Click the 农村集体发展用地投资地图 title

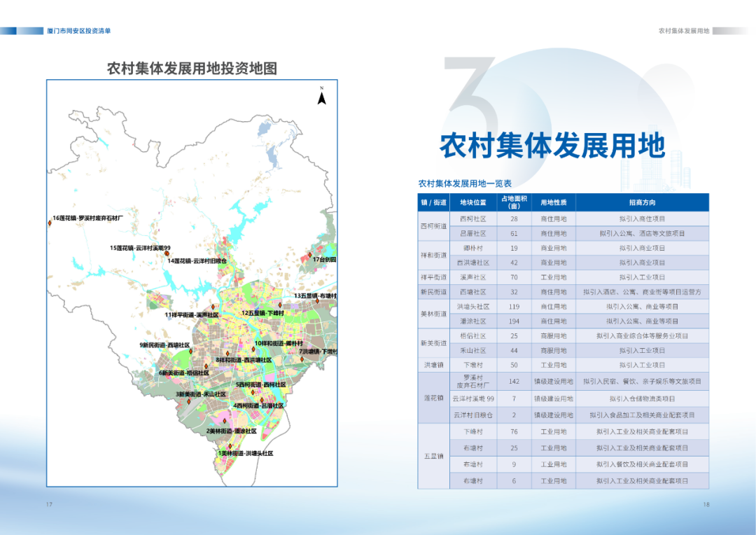coord(192,69)
